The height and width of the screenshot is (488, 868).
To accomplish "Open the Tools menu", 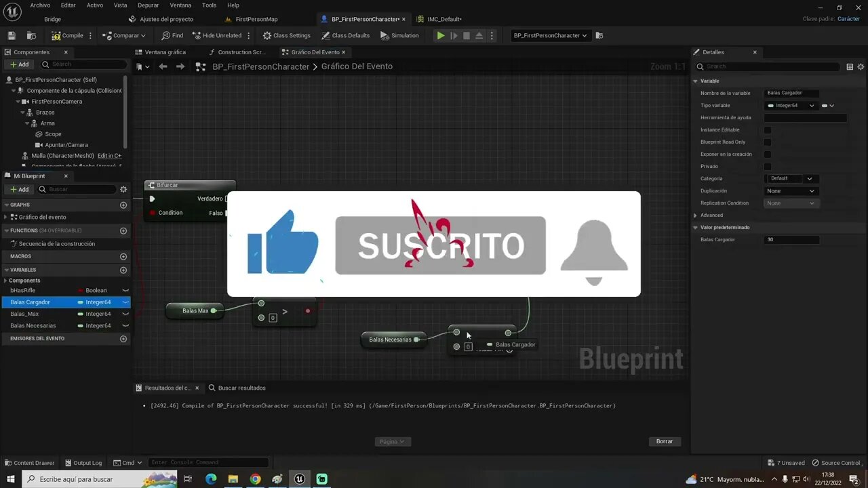I will pyautogui.click(x=209, y=5).
